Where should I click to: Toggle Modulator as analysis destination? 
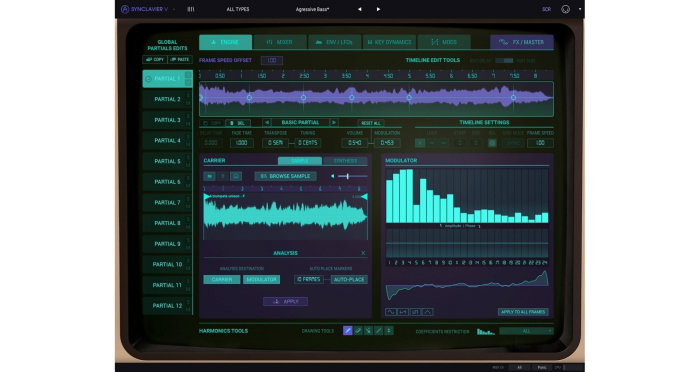262,280
